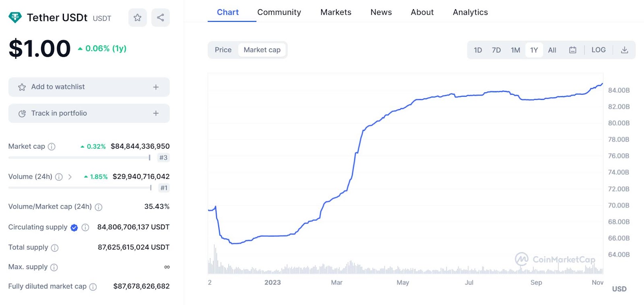This screenshot has height=305, width=644.
Task: Click the Volume rank progress bar
Action: click(80, 188)
